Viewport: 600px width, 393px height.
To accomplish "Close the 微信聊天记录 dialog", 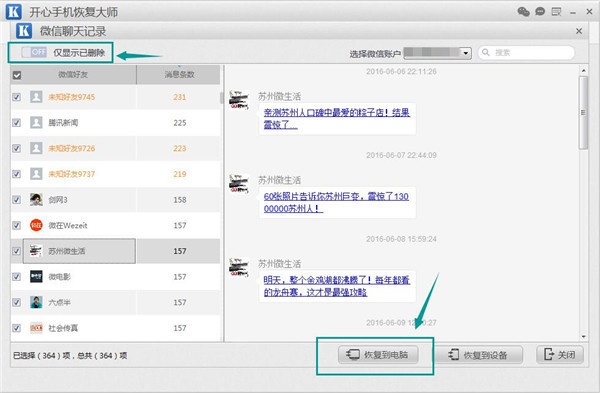I will click(579, 31).
